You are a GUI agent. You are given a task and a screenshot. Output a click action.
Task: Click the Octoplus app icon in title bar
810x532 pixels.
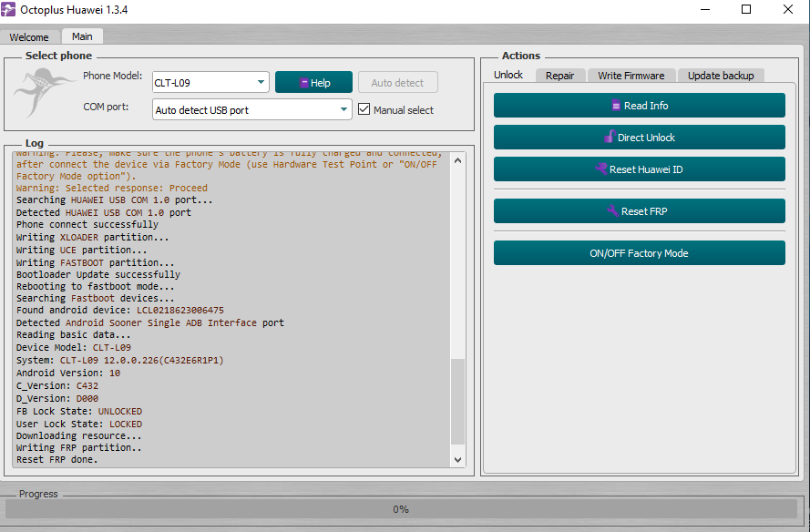(x=8, y=9)
